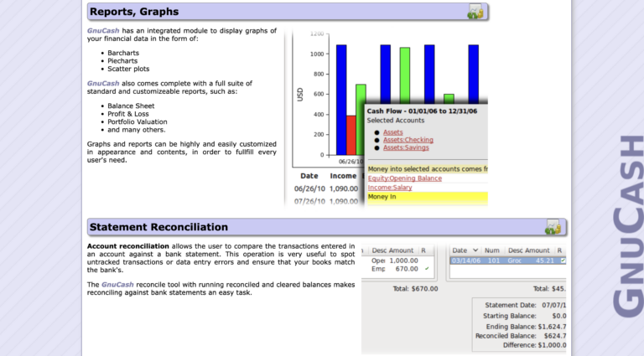Click the Num column header
644x356 pixels.
point(493,250)
